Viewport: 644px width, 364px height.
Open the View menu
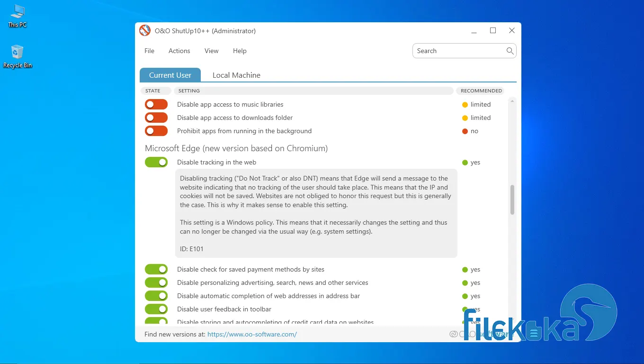click(211, 51)
